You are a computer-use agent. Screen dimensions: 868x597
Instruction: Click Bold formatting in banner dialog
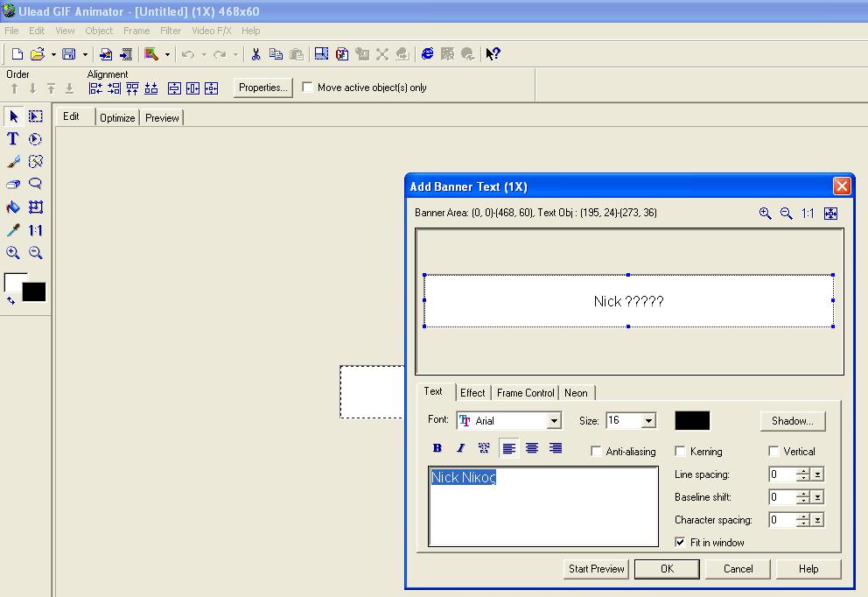click(437, 448)
